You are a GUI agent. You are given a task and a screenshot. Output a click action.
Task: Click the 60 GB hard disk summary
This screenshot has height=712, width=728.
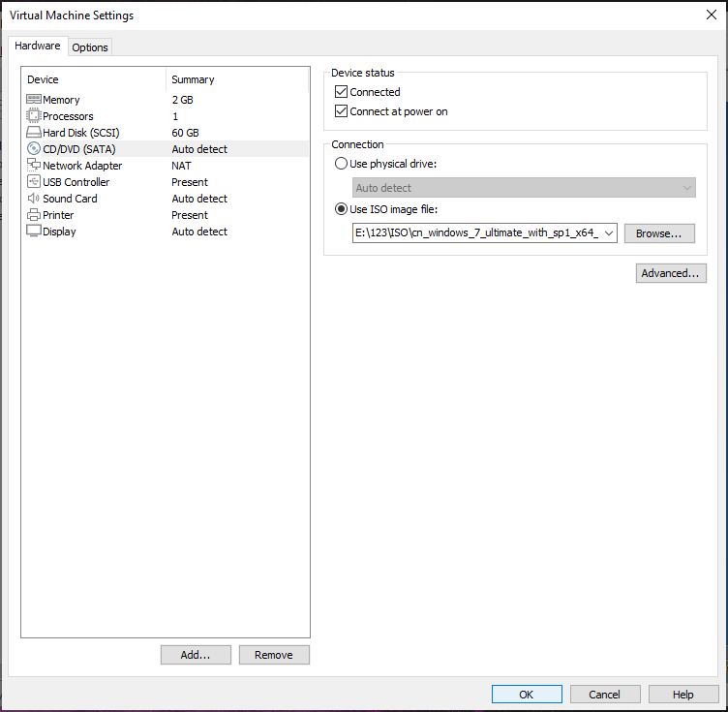tap(185, 133)
